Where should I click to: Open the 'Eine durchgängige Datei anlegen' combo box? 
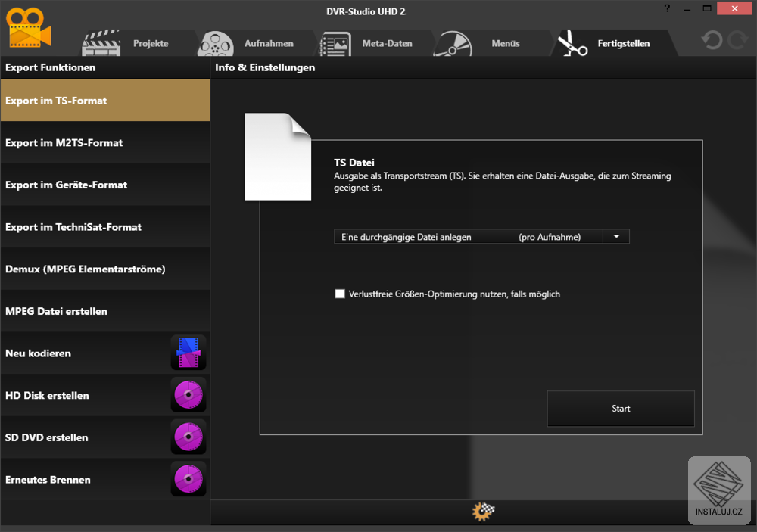pyautogui.click(x=481, y=237)
